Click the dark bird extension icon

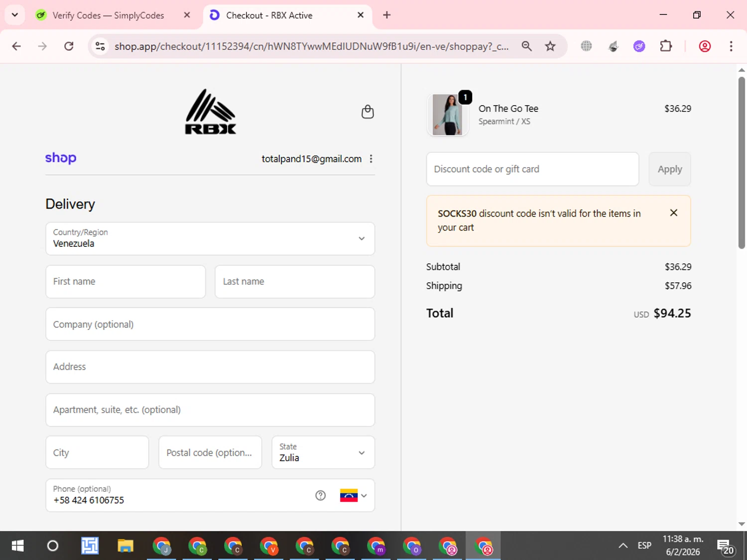(614, 46)
